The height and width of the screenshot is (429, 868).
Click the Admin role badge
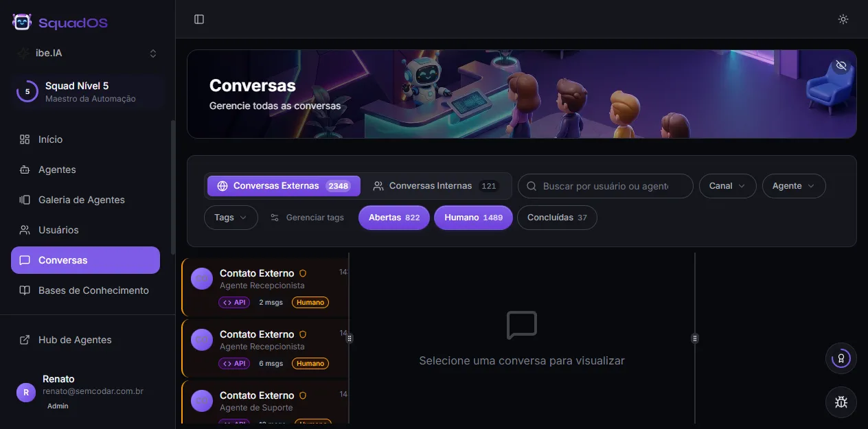[58, 406]
